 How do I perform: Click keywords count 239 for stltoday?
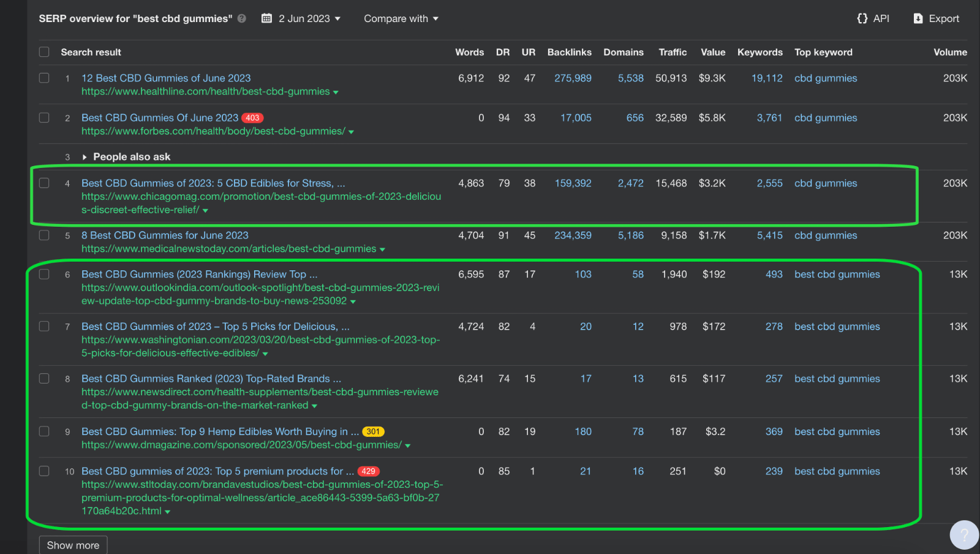[774, 471]
